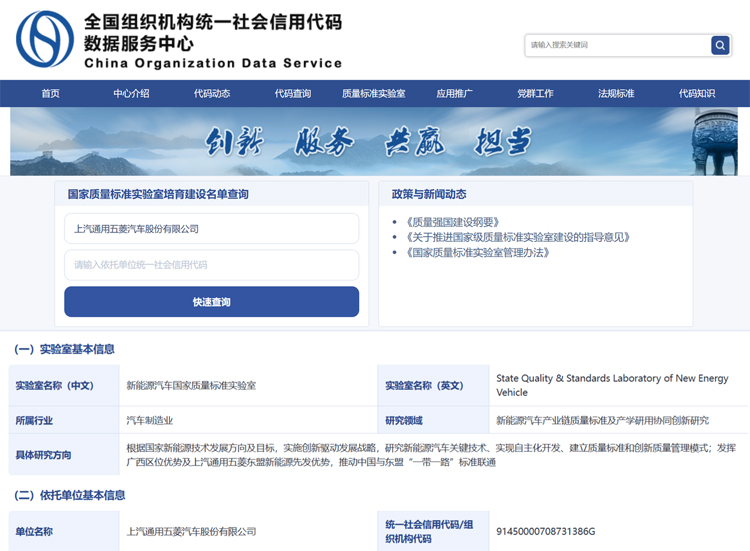
Task: Click the 单位名称 value 上汽通用五菱汽车股份有限公司
Action: tap(191, 531)
